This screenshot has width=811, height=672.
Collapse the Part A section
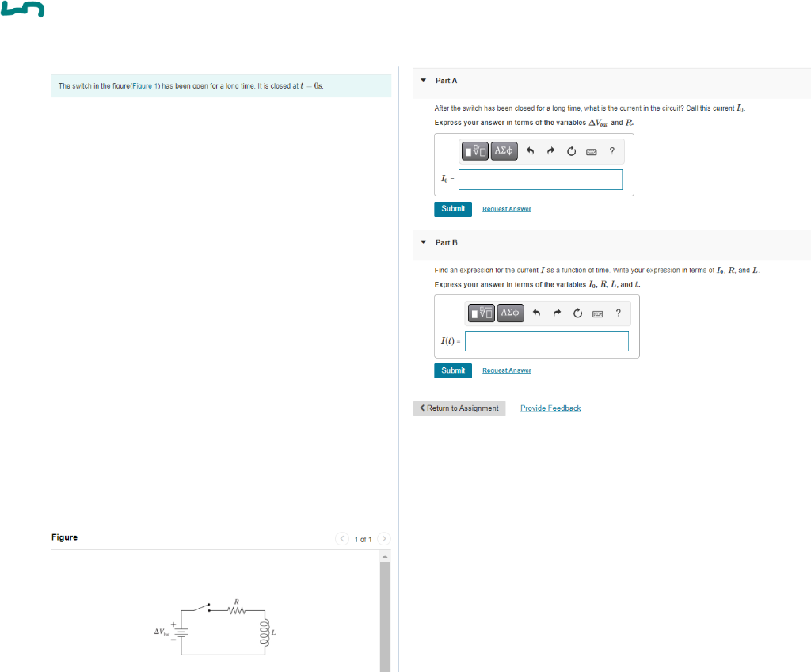422,80
